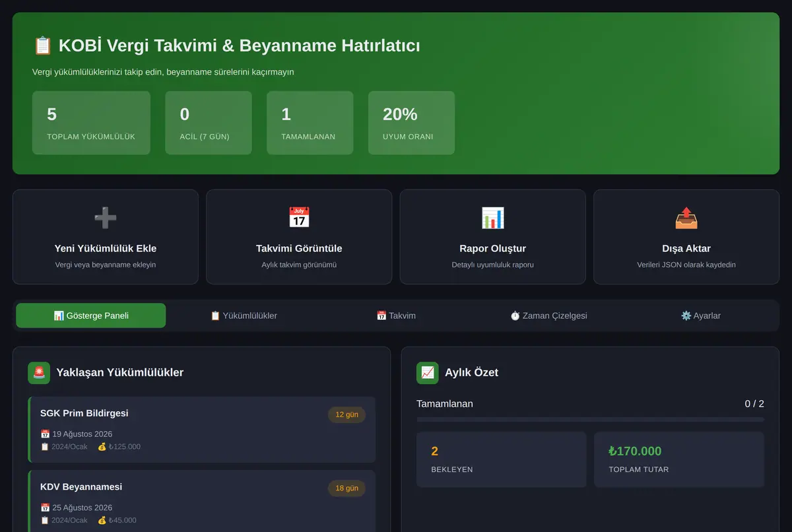The width and height of the screenshot is (792, 532).
Task: Click money bag icon beside ₺45.000
Action: pyautogui.click(x=102, y=521)
